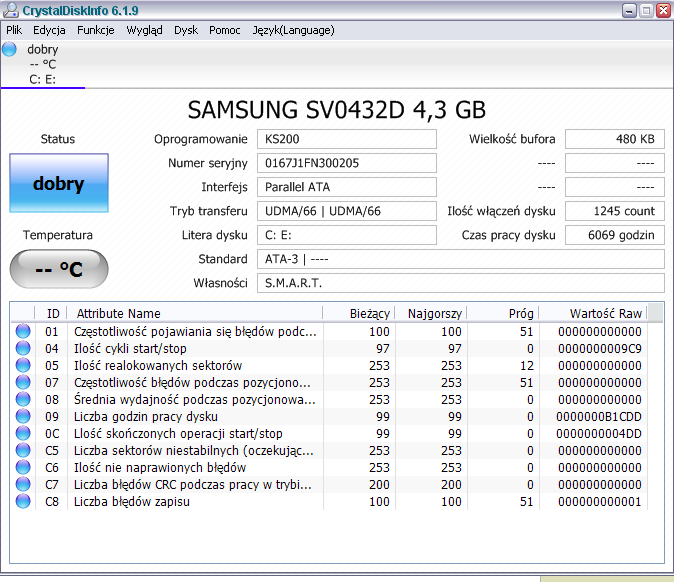Screen dimensions: 674x582
Task: Click the Własności field 'S.M.A.R.T.'
Action: [461, 284]
